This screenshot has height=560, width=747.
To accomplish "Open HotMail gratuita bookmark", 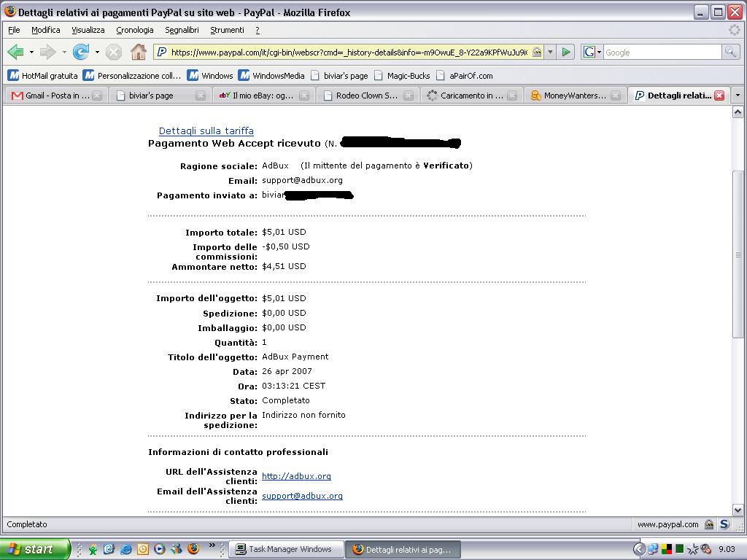I will coord(43,76).
